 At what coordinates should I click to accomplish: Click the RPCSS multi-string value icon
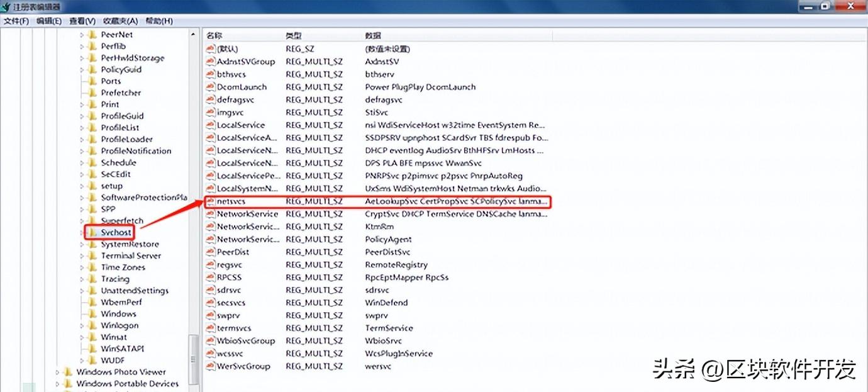211,277
